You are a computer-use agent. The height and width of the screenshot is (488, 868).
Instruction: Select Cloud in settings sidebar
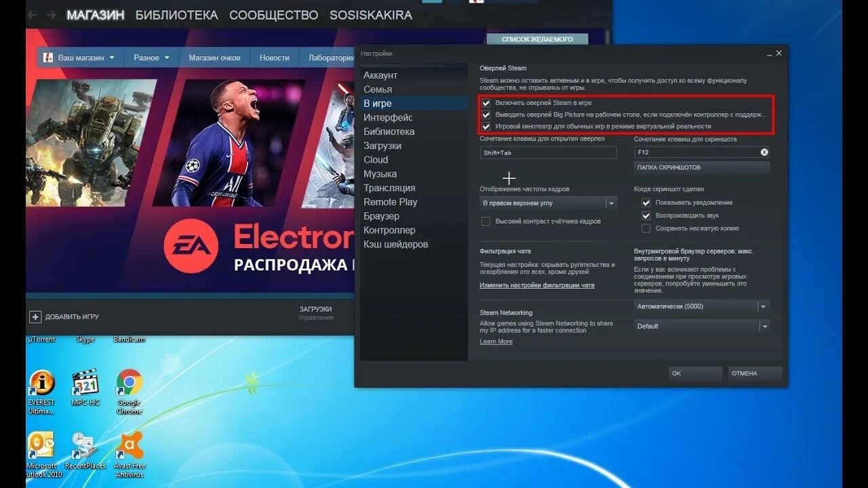tap(376, 160)
